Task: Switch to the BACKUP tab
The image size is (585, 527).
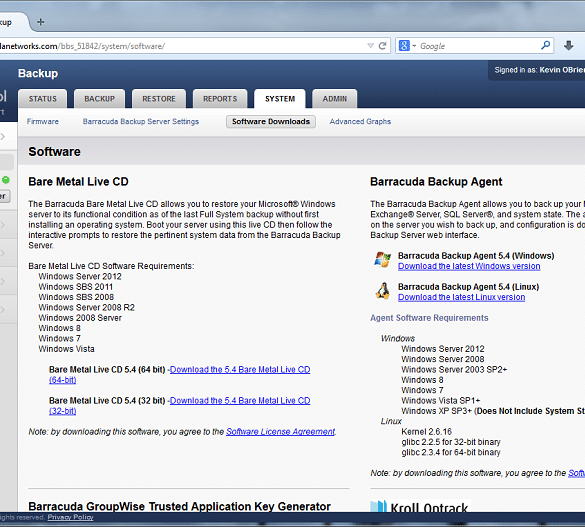Action: [x=100, y=99]
